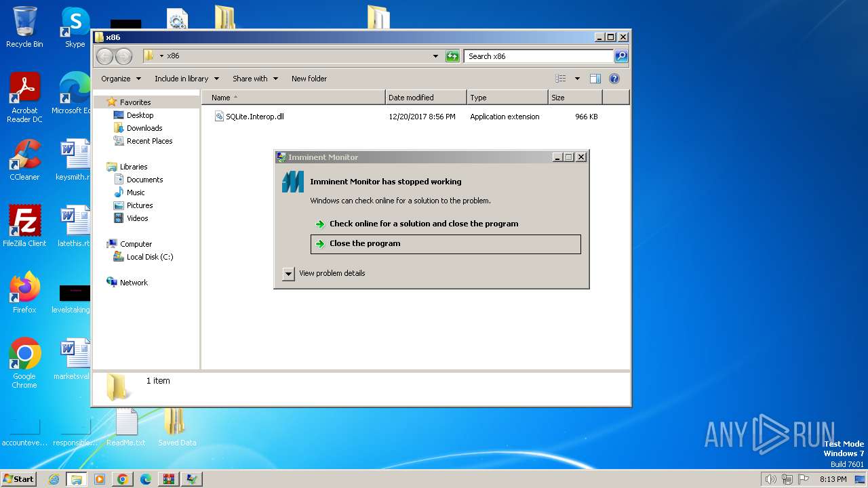Select ReadMe.txt desktop file
The height and width of the screenshot is (488, 868).
(126, 427)
